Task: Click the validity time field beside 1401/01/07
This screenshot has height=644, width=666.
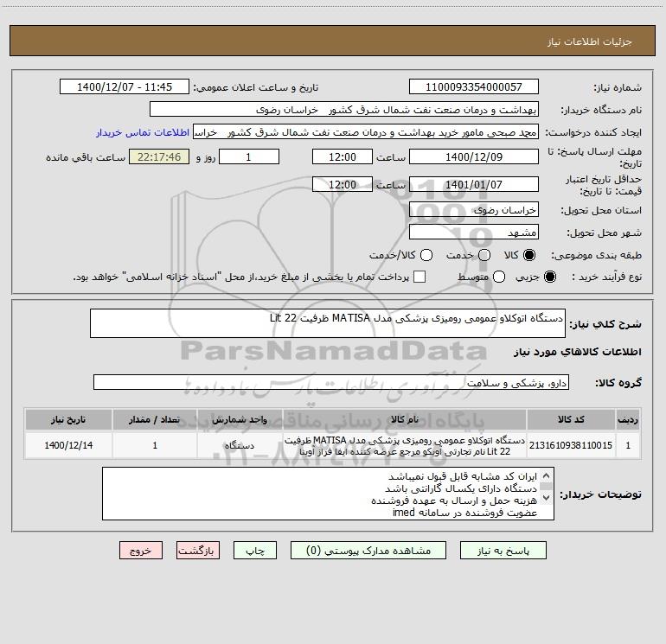Action: click(x=343, y=184)
